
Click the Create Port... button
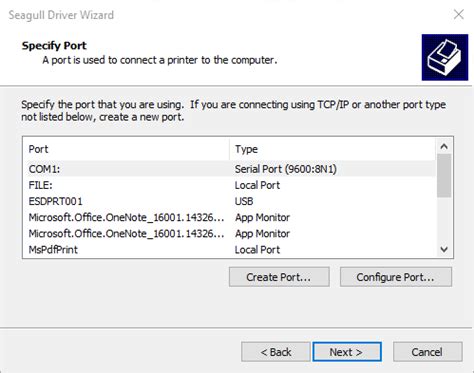[279, 277]
